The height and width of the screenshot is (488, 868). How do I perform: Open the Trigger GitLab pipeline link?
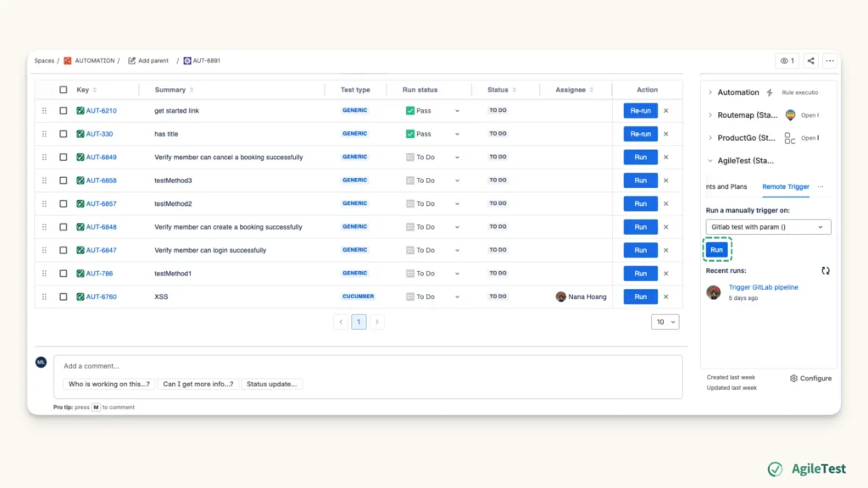click(763, 288)
